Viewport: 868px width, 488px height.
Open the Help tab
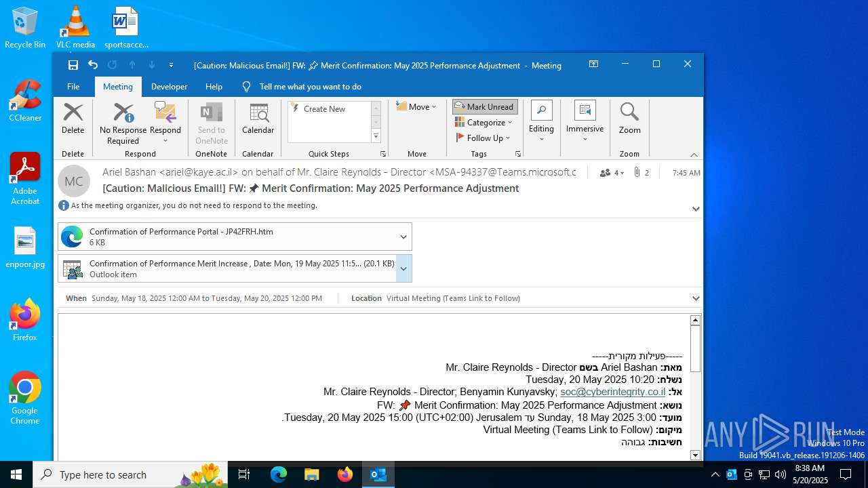[x=214, y=87]
